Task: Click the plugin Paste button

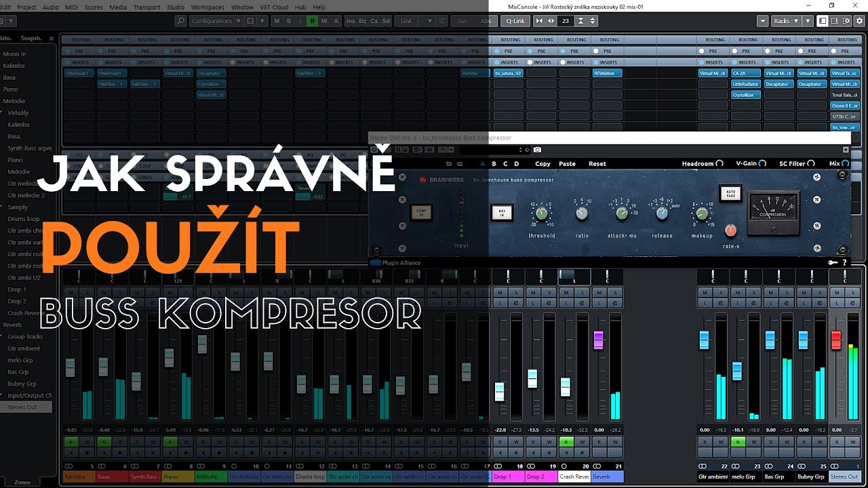Action: tap(567, 163)
